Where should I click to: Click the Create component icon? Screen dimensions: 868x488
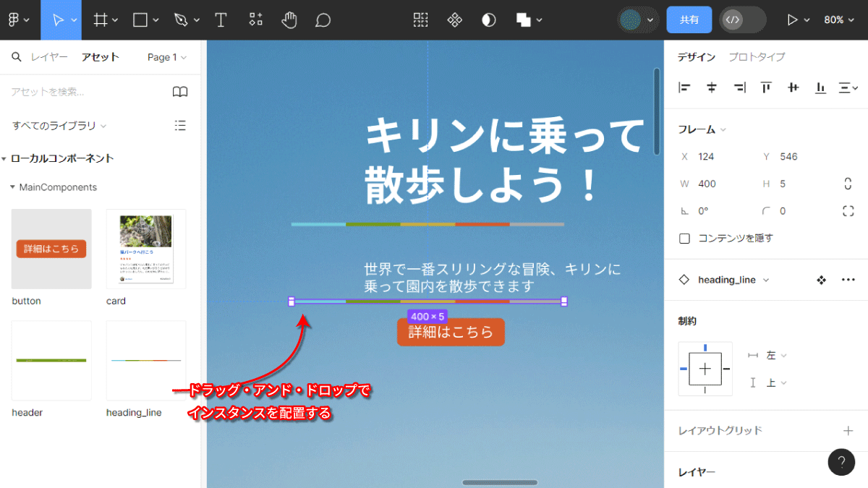(455, 20)
